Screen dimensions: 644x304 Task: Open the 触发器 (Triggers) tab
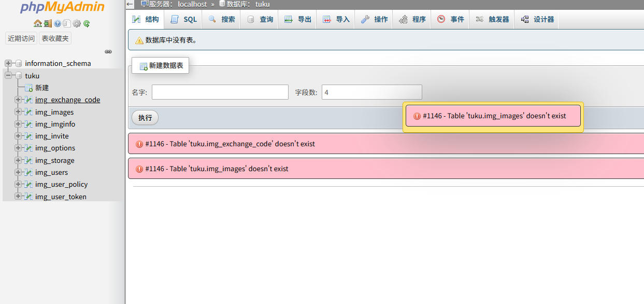[492, 19]
